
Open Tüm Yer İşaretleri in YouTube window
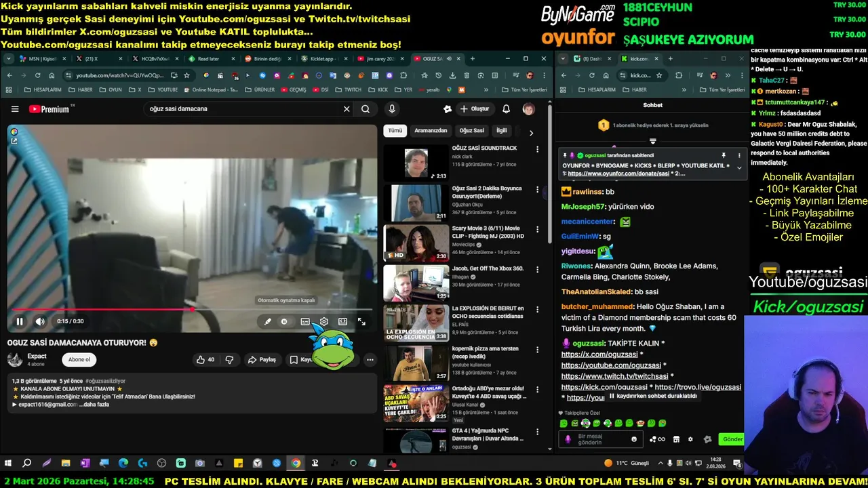click(524, 89)
